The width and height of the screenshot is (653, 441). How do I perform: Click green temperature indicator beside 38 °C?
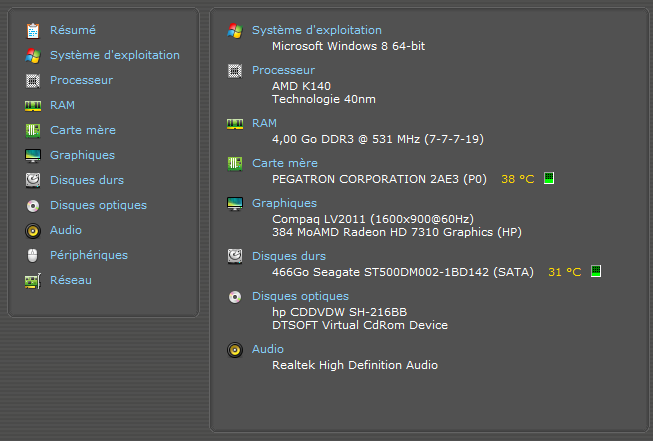coord(549,178)
